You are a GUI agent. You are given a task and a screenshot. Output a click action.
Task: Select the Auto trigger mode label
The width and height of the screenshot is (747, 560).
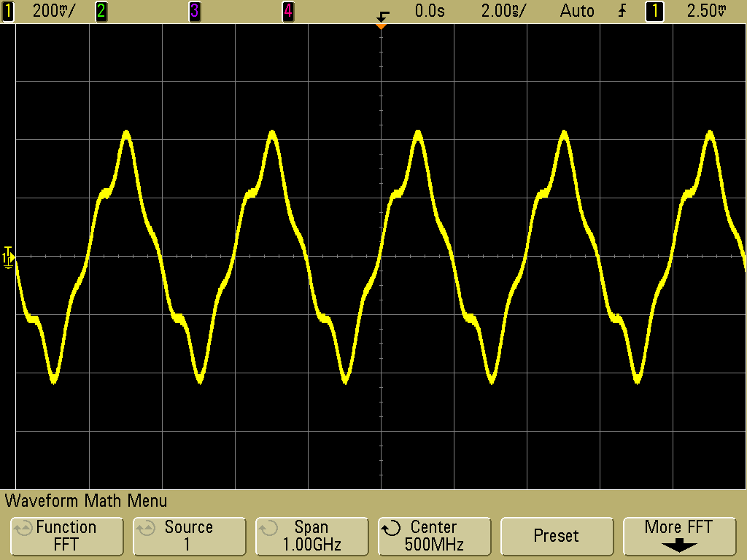point(576,11)
